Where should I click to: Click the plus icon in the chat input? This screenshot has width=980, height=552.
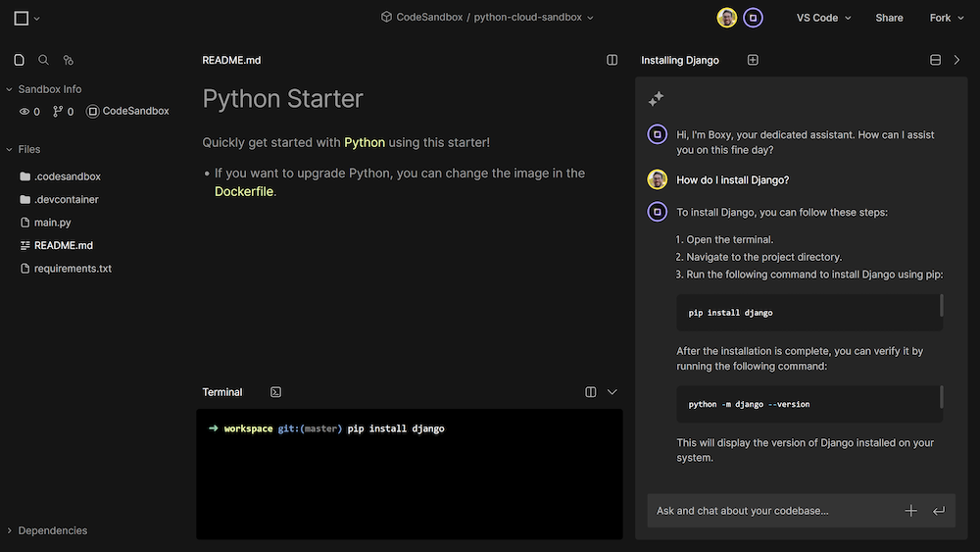(x=910, y=511)
